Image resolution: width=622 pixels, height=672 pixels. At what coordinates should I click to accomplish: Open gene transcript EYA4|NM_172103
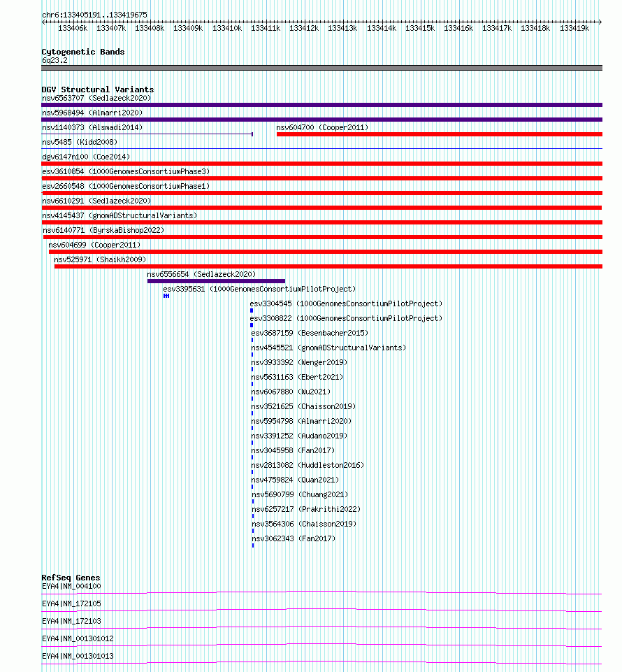[71, 621]
